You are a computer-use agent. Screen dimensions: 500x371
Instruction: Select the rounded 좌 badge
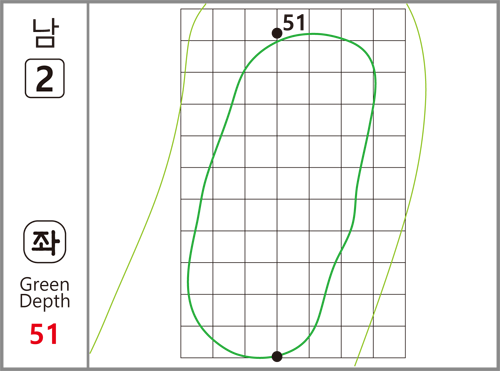click(45, 242)
